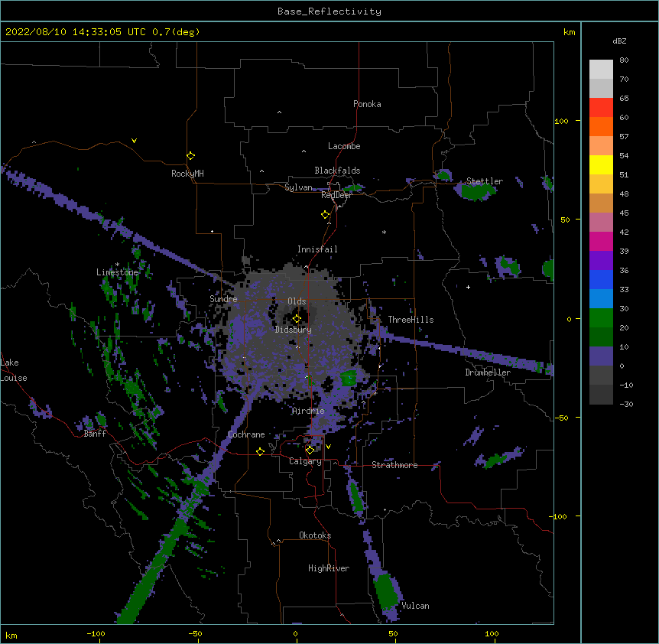659x644 pixels.
Task: Click the asterisk marker above Limestone
Action: point(117,265)
